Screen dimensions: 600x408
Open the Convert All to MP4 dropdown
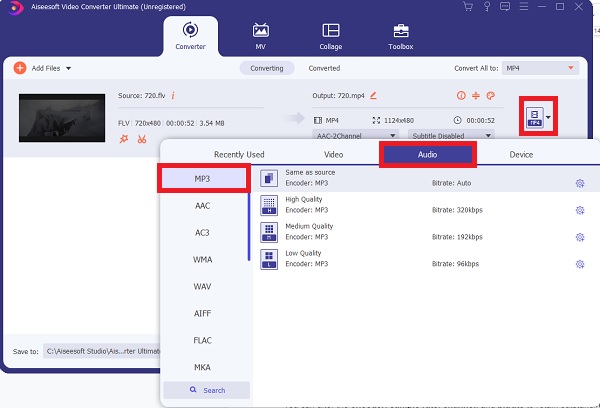[x=540, y=68]
